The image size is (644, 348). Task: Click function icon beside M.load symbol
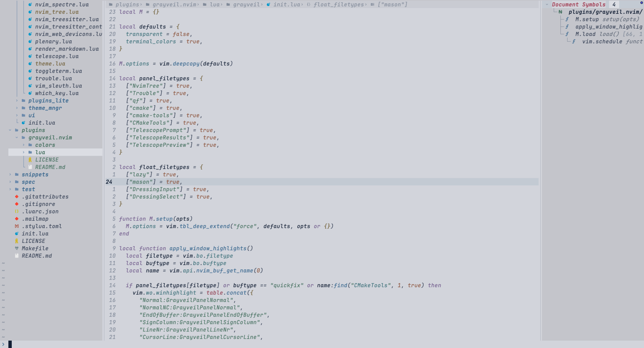click(567, 34)
